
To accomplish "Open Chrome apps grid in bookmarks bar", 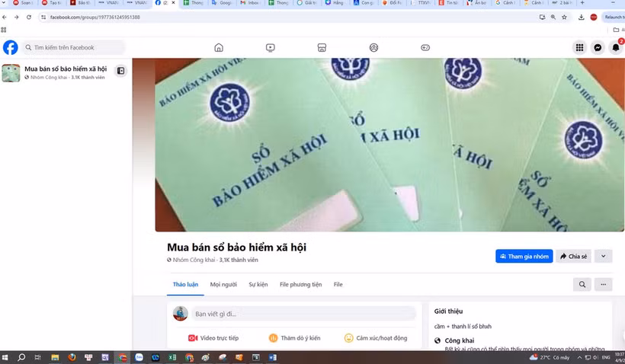I will click(x=4, y=30).
